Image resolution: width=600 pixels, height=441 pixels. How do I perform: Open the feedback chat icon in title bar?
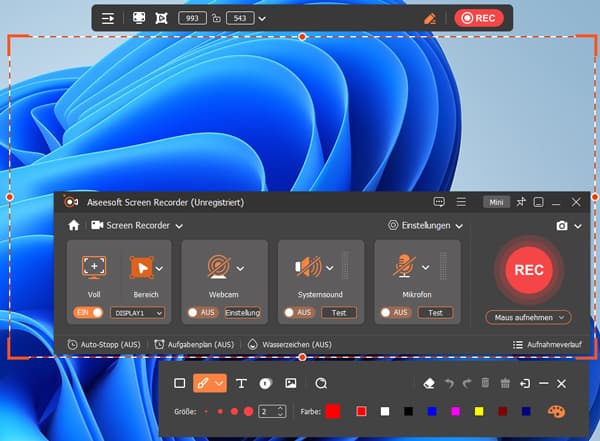(439, 202)
